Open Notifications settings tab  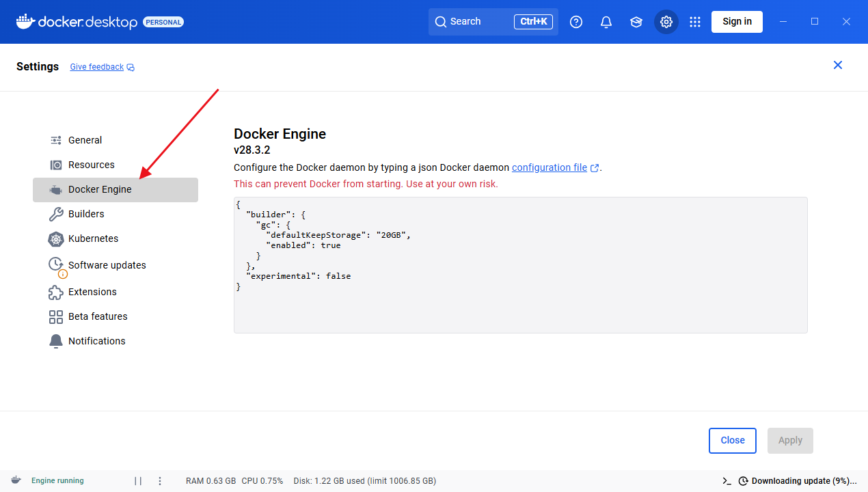coord(116,341)
